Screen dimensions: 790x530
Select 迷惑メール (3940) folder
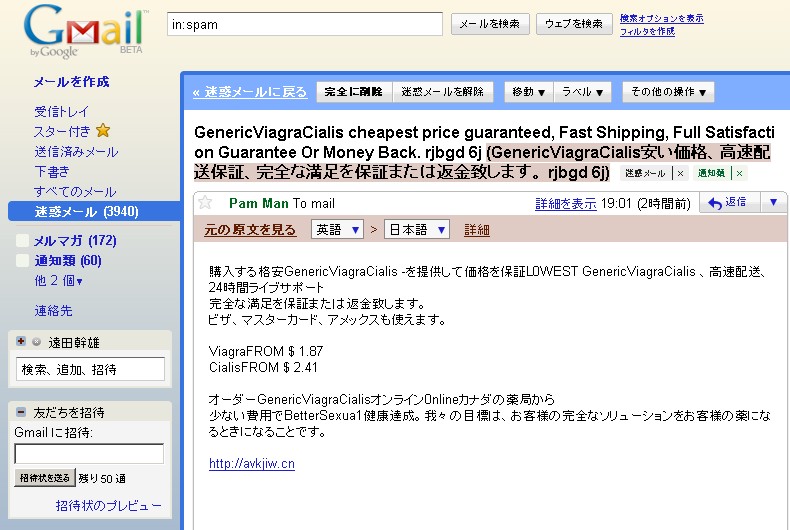[94, 211]
